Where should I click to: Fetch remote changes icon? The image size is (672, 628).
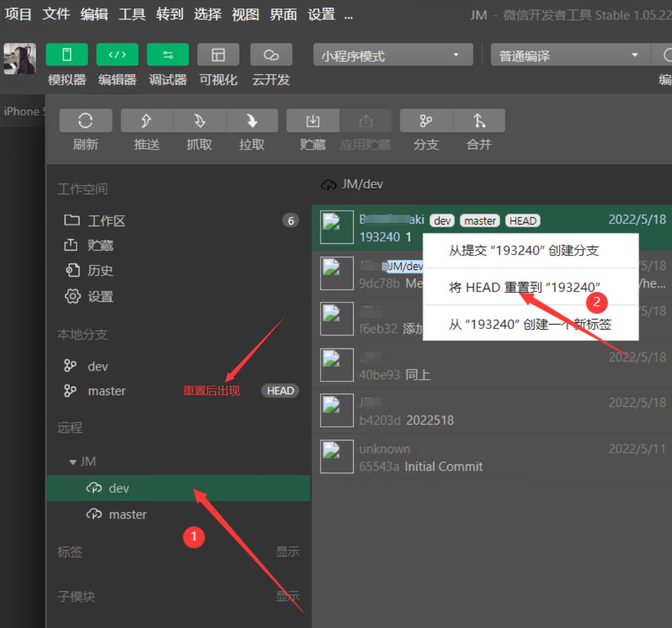pyautogui.click(x=200, y=121)
